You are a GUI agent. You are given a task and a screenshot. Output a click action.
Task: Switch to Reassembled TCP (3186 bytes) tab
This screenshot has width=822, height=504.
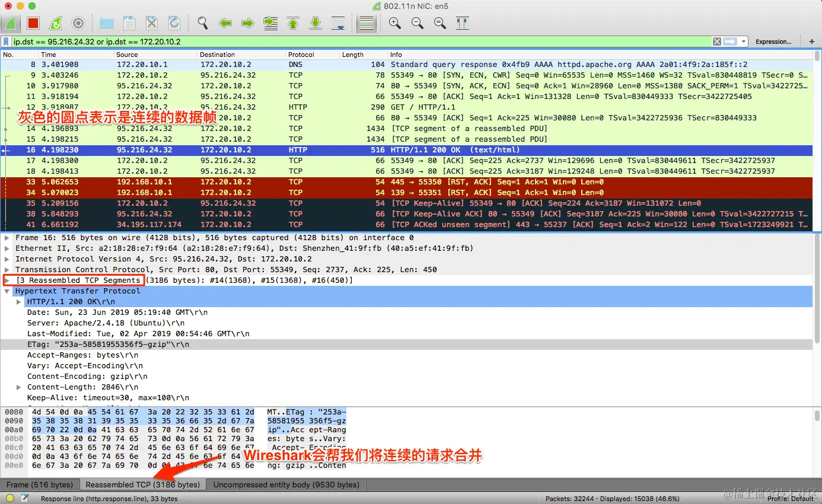(x=142, y=484)
